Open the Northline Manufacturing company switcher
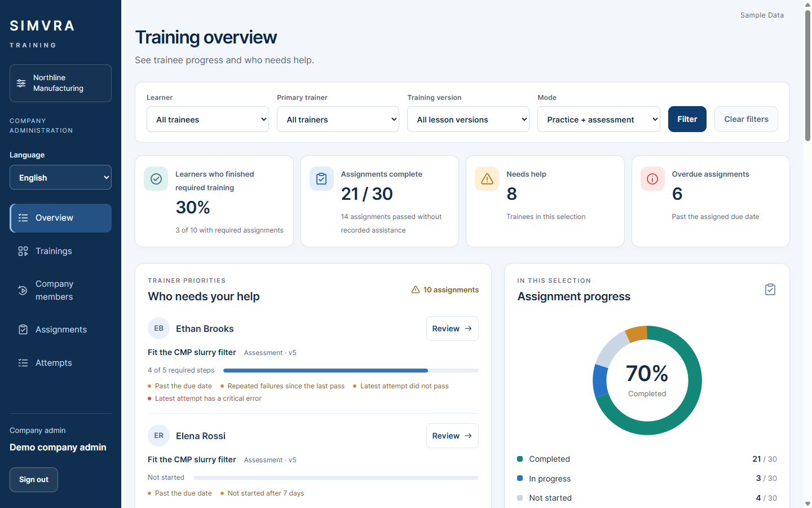This screenshot has width=812, height=508. tap(60, 83)
